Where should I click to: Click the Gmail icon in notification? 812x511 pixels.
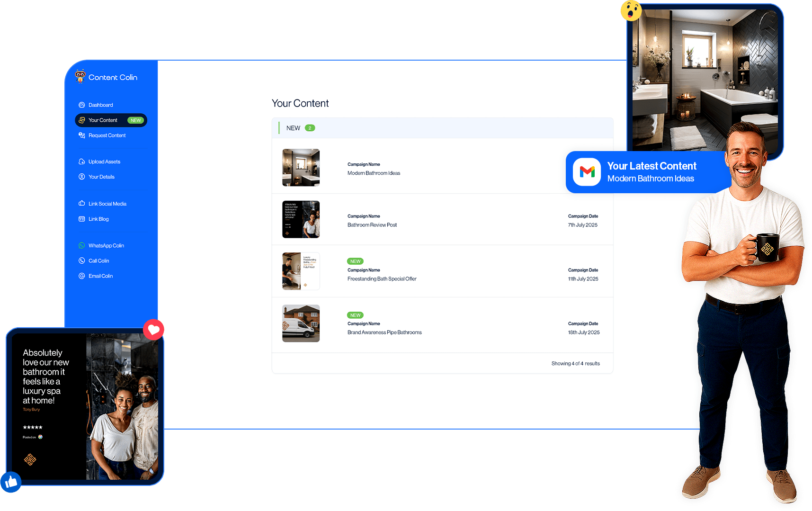[587, 172]
